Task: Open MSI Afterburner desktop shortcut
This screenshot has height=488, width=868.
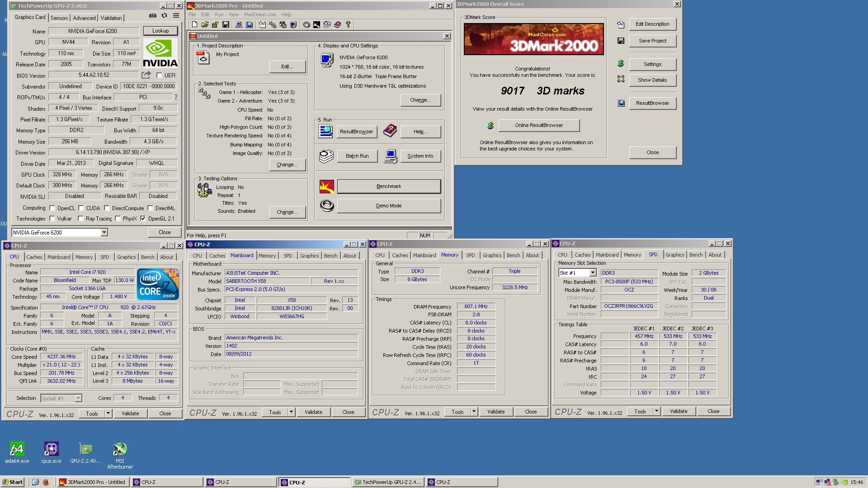Action: [120, 456]
